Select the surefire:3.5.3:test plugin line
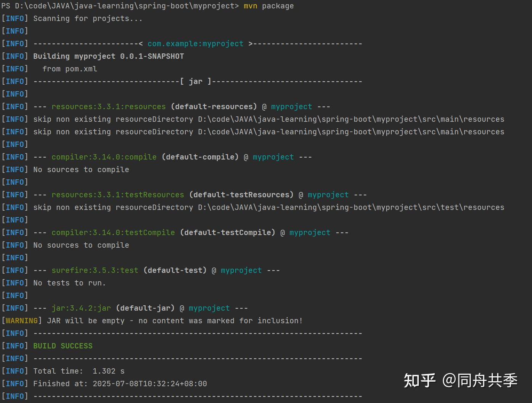 pos(94,270)
